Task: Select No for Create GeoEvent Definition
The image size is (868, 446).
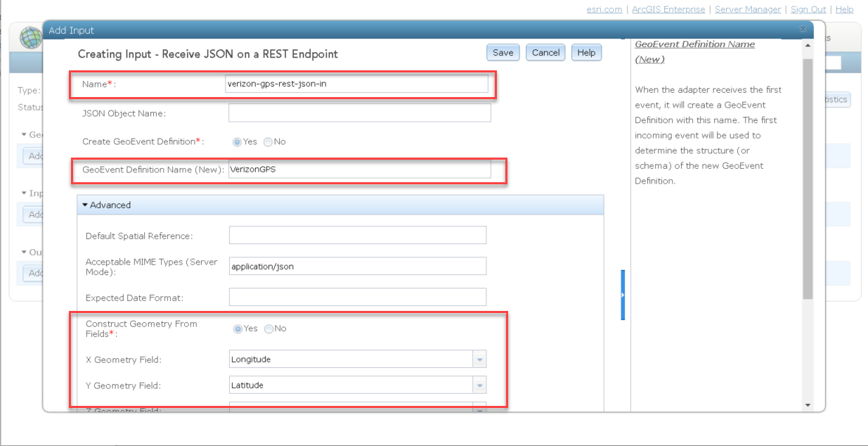Action: coord(268,142)
